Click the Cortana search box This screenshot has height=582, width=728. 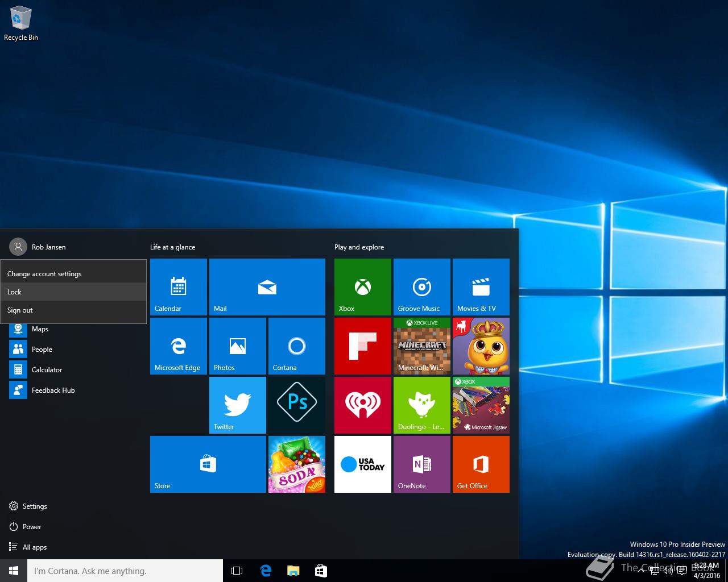click(x=125, y=571)
